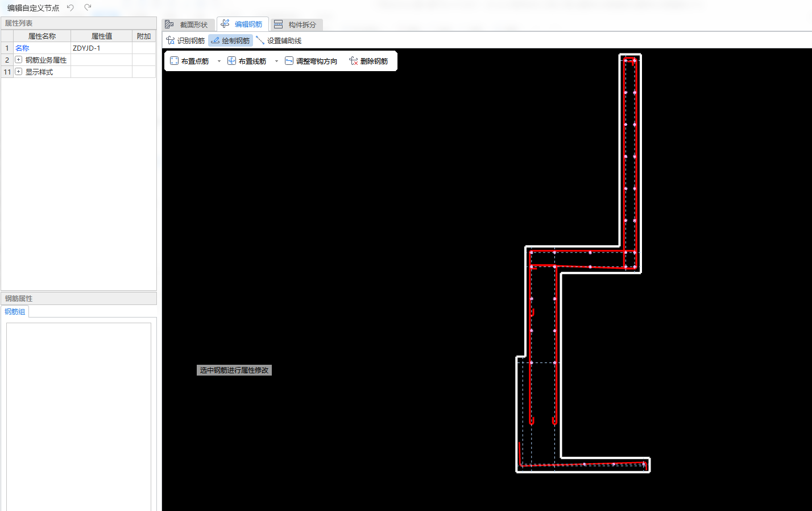This screenshot has width=812, height=511.
Task: Select the 识别钢筋 tool
Action: 185,40
